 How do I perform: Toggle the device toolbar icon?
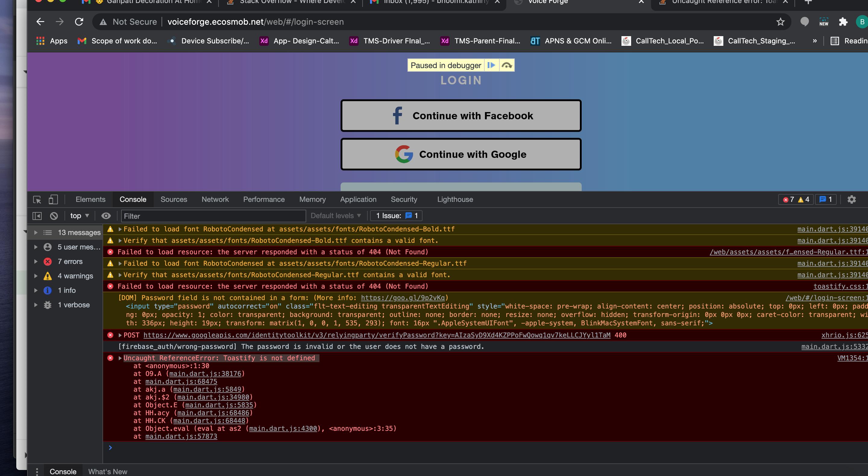[53, 199]
